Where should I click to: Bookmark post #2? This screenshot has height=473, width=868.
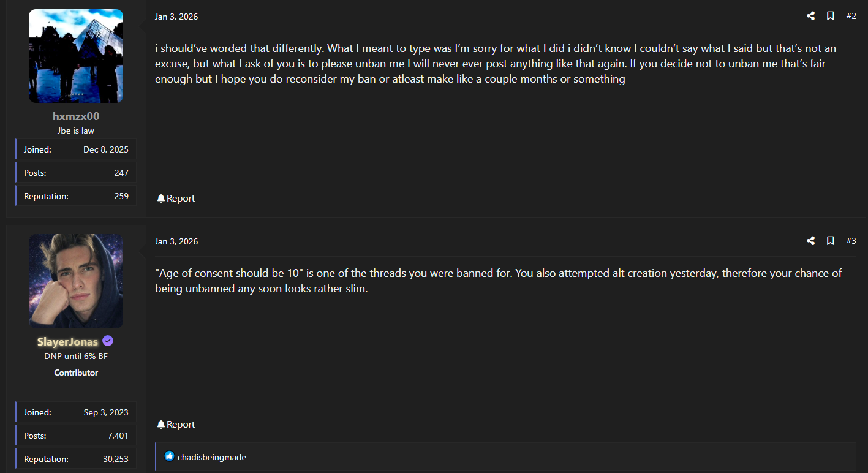830,16
